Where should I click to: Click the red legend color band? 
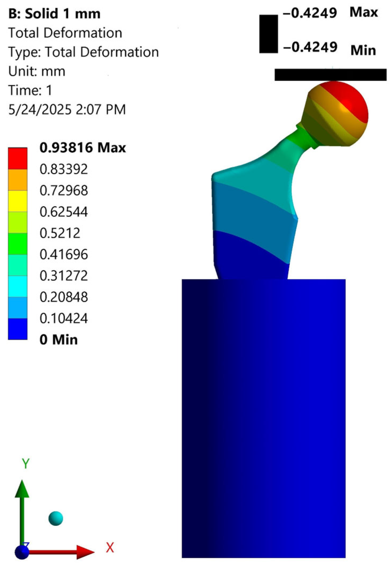coord(18,159)
